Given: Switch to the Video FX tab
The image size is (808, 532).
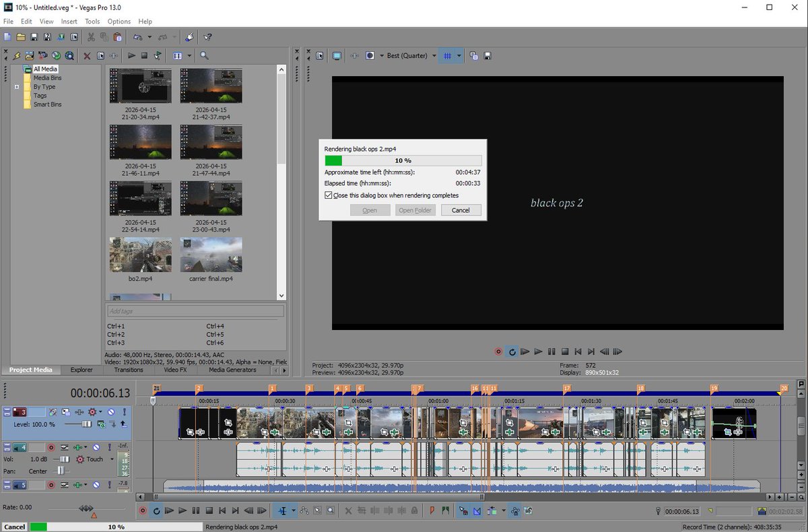Looking at the screenshot, I should pyautogui.click(x=175, y=370).
